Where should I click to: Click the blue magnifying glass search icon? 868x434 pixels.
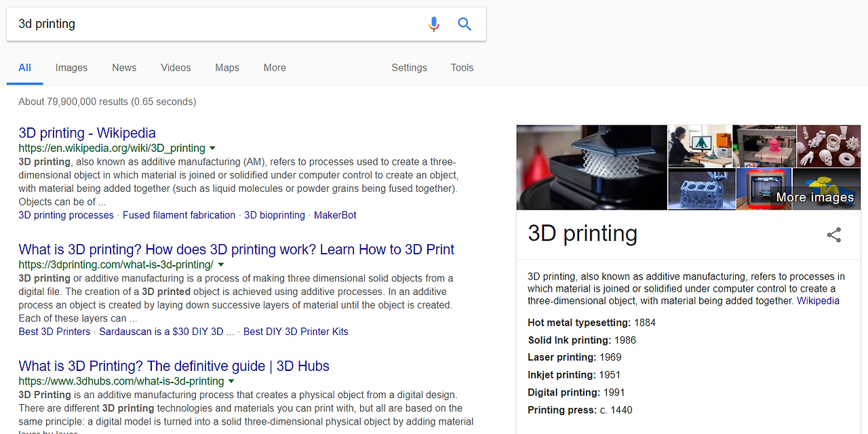[465, 24]
